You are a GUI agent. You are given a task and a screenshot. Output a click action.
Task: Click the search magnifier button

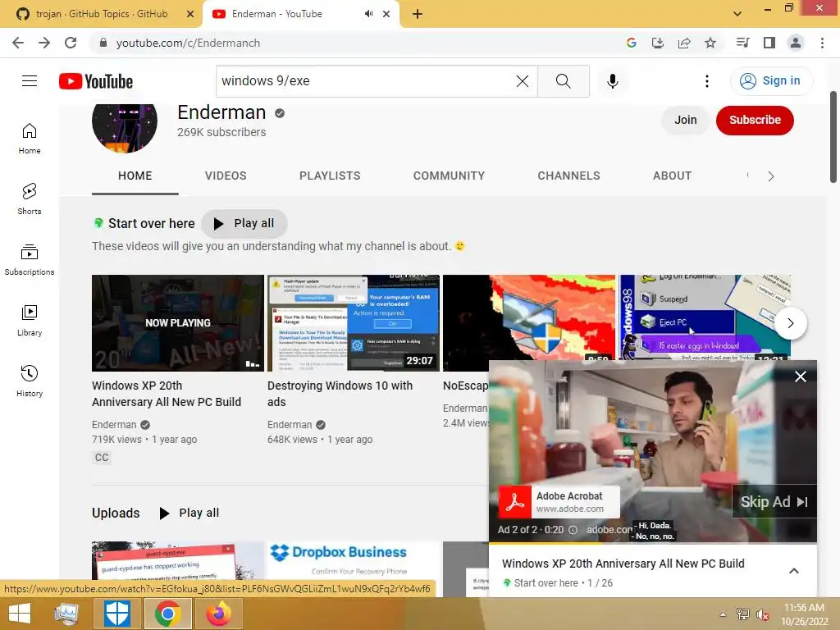pyautogui.click(x=563, y=81)
